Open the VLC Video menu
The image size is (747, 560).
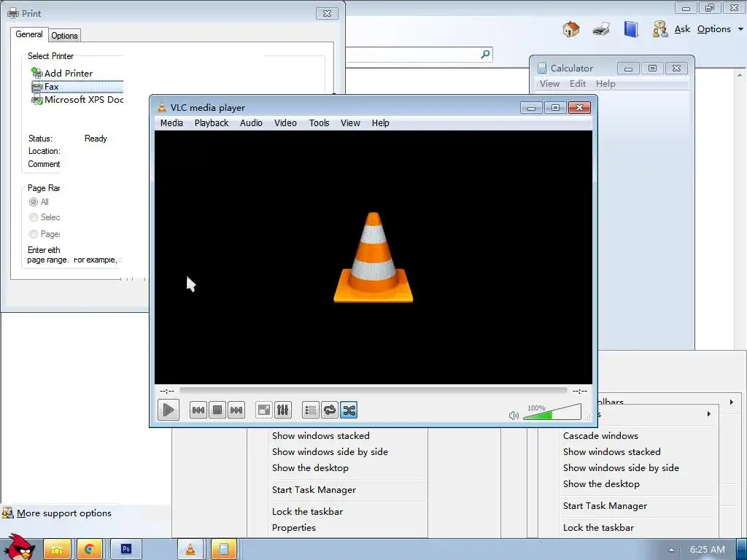coord(285,122)
